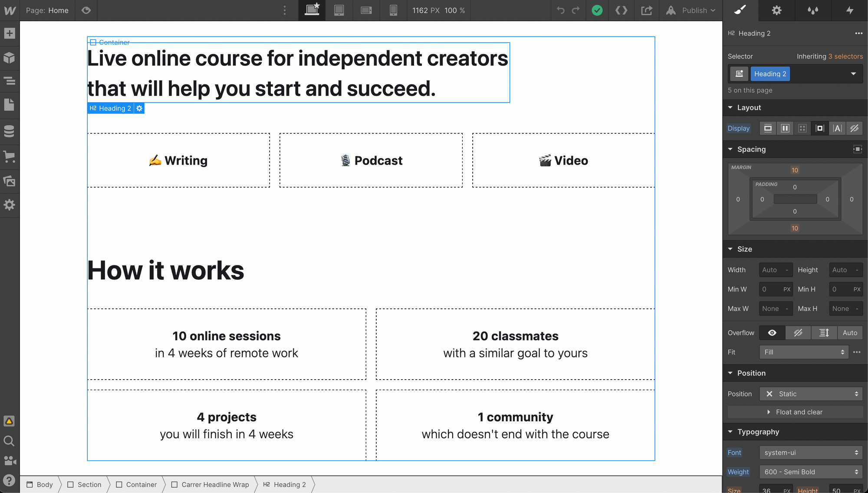
Task: Toggle preview mode with the eye icon
Action: pos(86,10)
